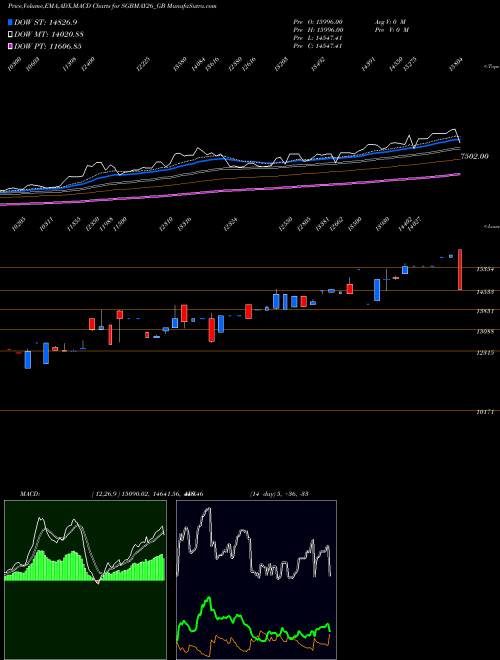The width and height of the screenshot is (500, 660).
Task: Click the 10171 price level label
Action: click(x=485, y=412)
